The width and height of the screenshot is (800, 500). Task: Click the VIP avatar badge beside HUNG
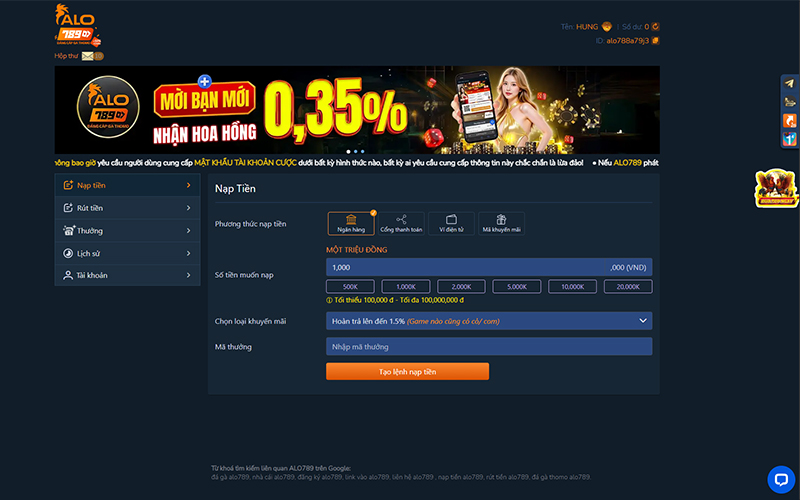607,27
